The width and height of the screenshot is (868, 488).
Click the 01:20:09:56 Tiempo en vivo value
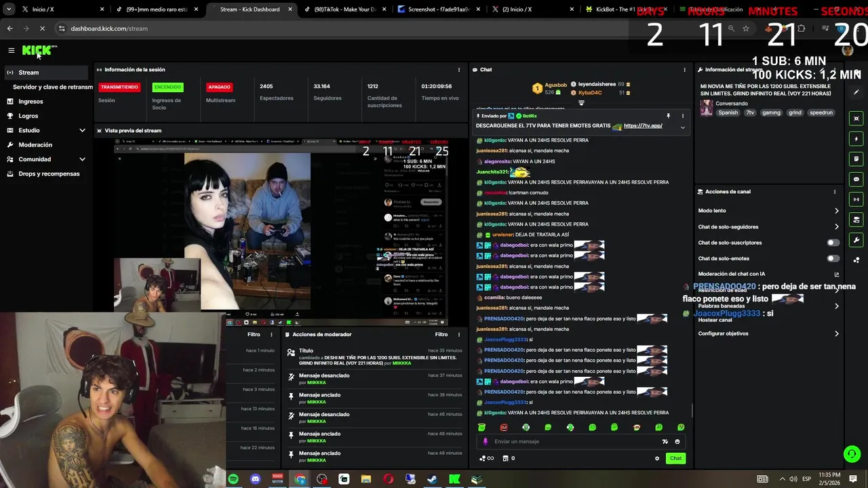[436, 87]
